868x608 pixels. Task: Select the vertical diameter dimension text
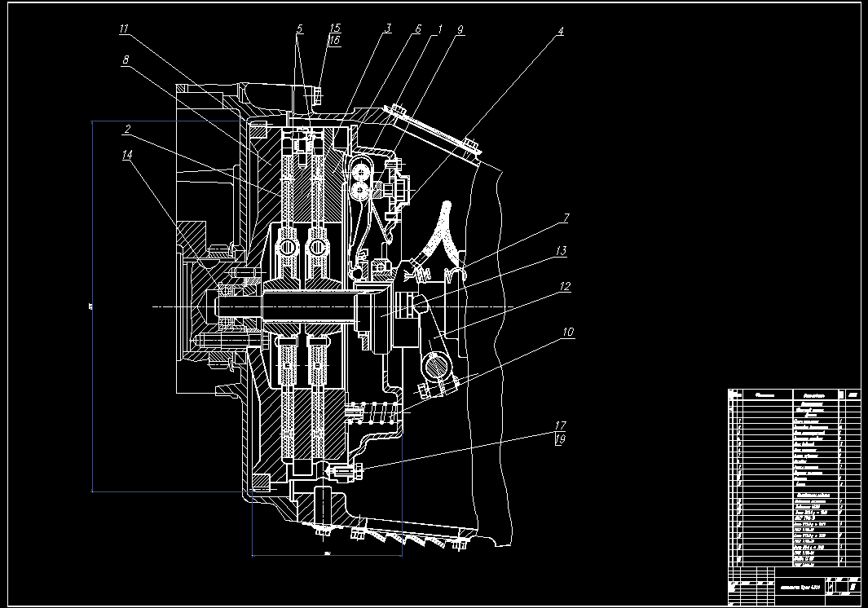(x=89, y=306)
